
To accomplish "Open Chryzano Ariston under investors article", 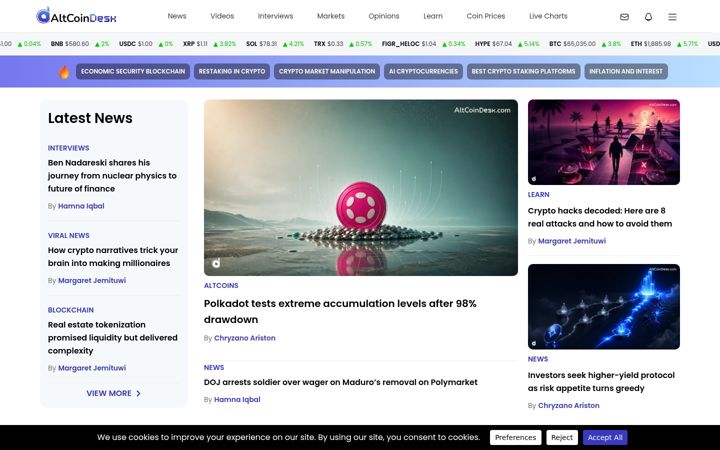I will tap(568, 406).
